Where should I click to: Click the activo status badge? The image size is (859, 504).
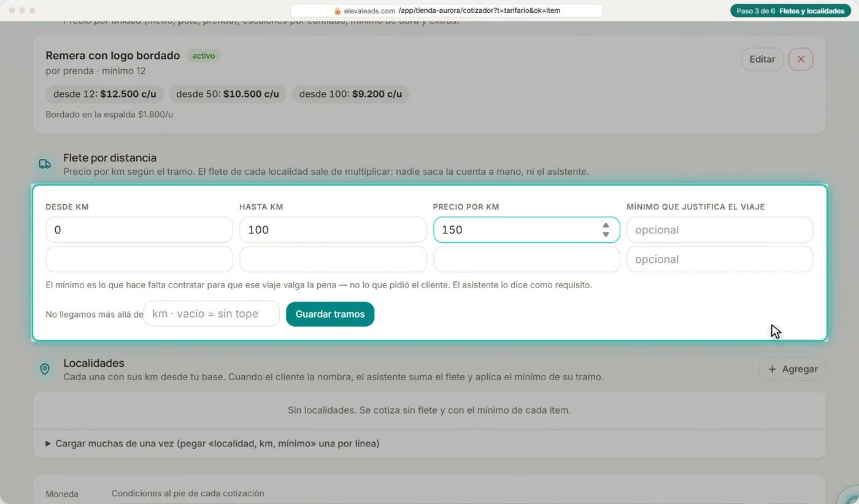[204, 56]
